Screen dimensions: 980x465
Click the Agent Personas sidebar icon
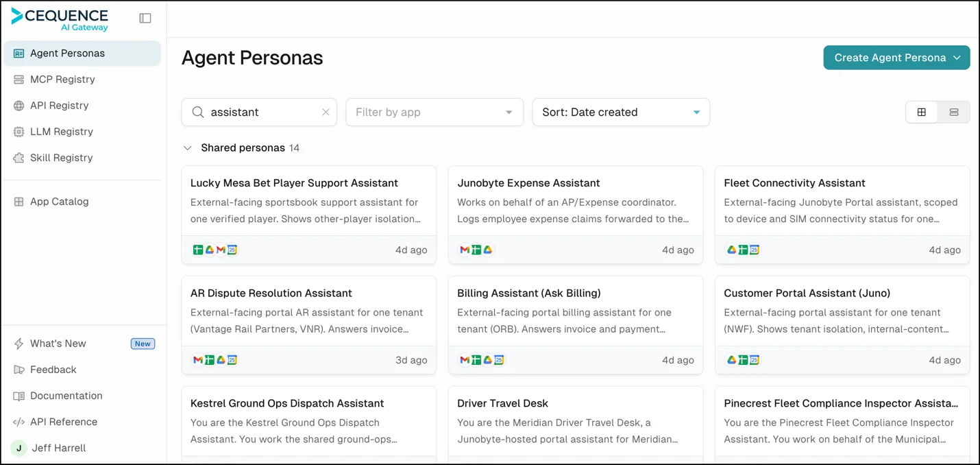(19, 53)
